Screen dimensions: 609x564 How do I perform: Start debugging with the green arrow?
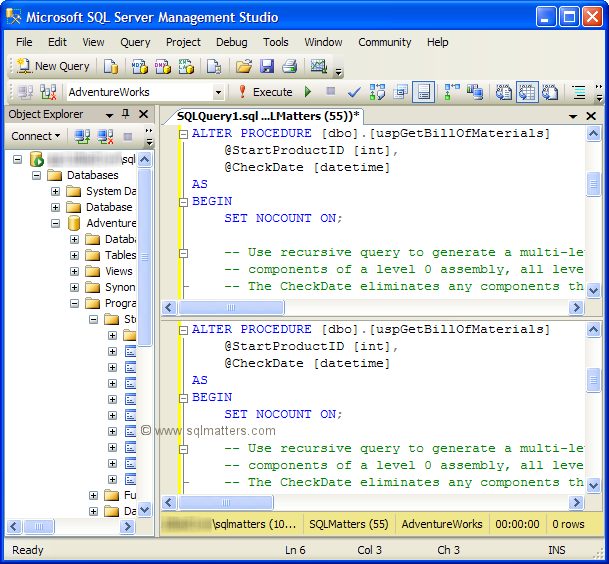click(x=308, y=92)
